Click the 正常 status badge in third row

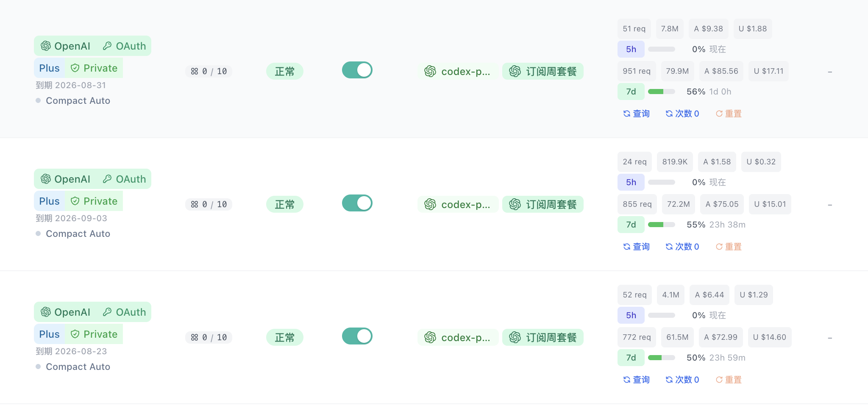(x=285, y=337)
